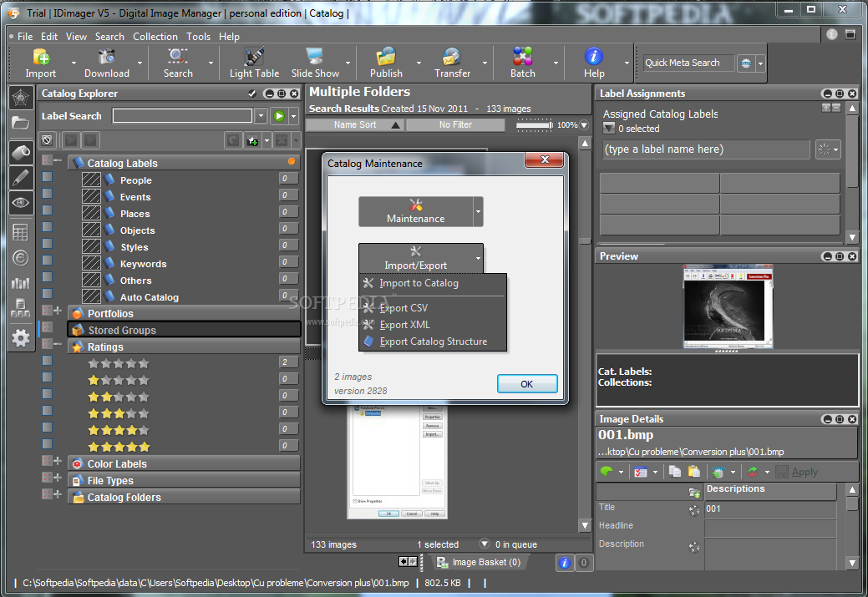Click the No Filter button
Viewport: 868px width, 597px height.
(x=455, y=125)
